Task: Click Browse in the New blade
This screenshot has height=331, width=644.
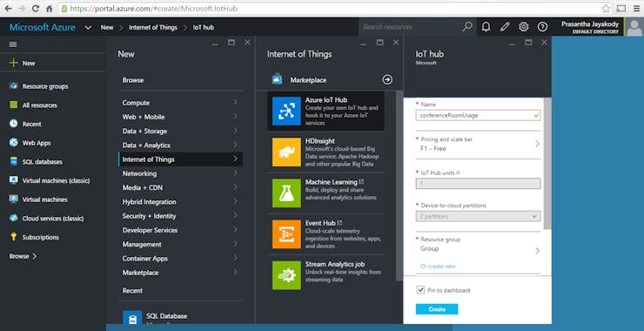Action: click(133, 80)
